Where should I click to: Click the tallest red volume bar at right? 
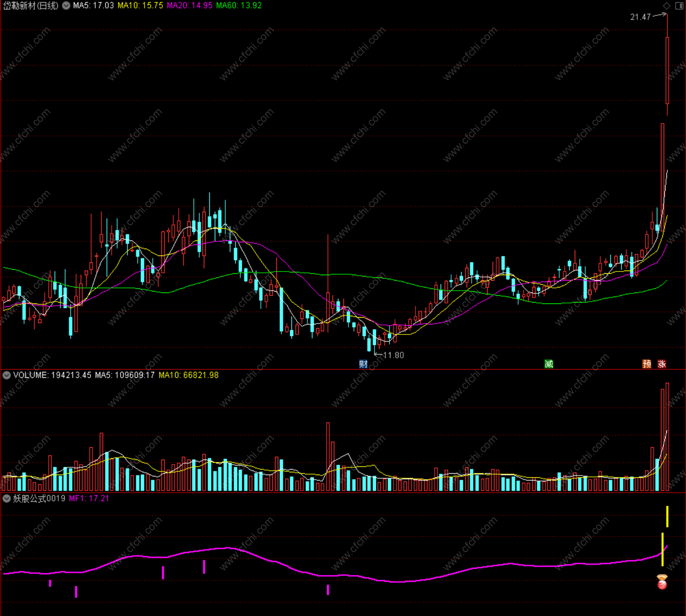pos(667,437)
